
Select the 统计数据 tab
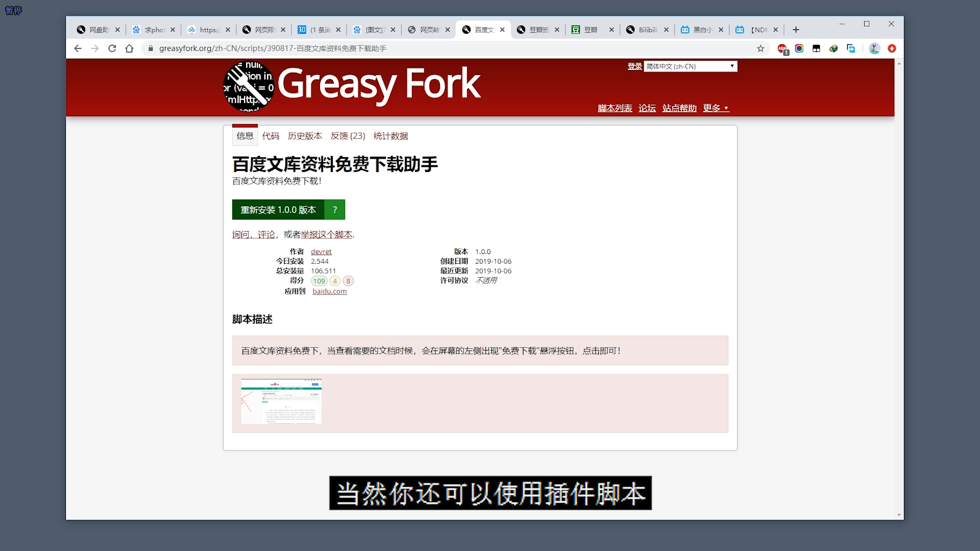pos(390,136)
